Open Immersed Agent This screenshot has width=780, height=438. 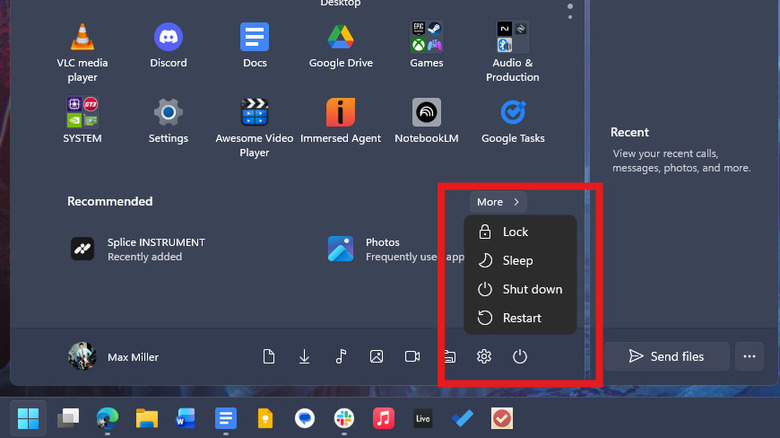coord(340,120)
